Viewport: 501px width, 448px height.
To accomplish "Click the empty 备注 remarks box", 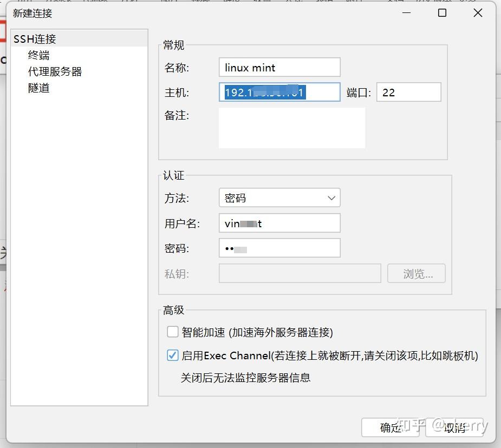I will (x=292, y=128).
